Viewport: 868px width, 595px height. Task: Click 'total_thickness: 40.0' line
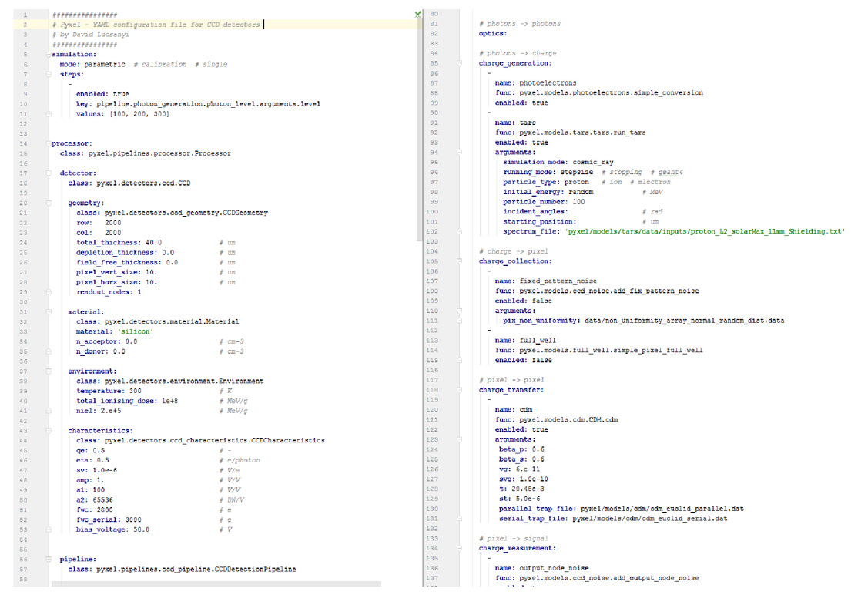click(x=119, y=243)
